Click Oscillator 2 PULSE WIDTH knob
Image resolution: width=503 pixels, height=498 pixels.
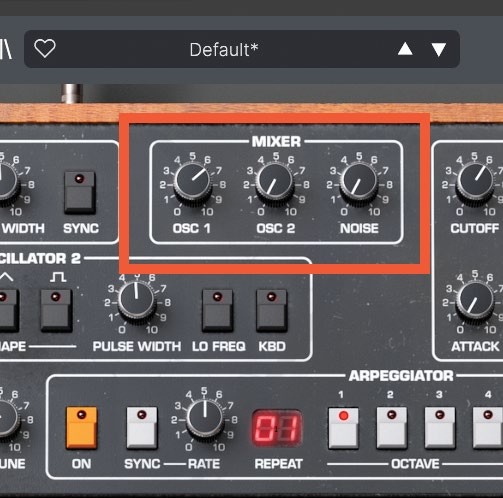pos(137,301)
